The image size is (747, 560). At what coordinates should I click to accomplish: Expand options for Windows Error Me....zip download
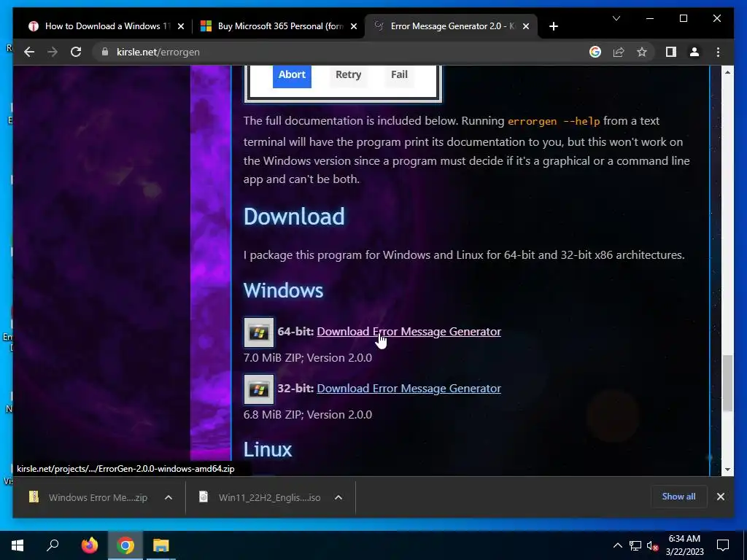coord(169,497)
